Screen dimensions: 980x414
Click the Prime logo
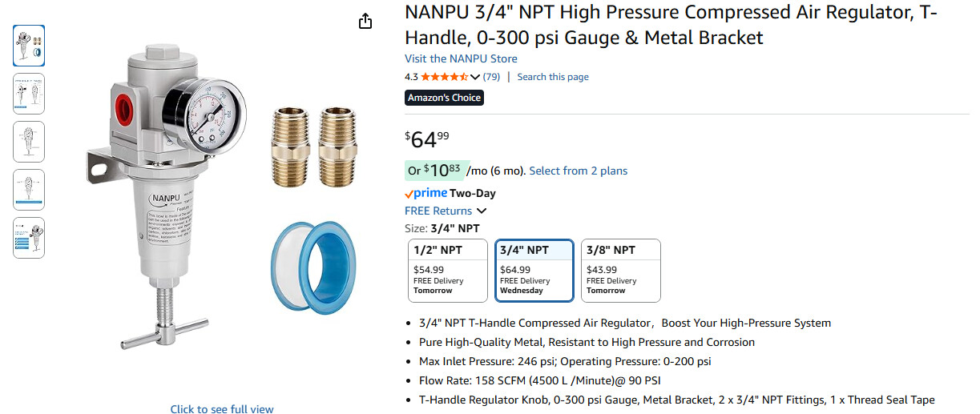point(425,193)
